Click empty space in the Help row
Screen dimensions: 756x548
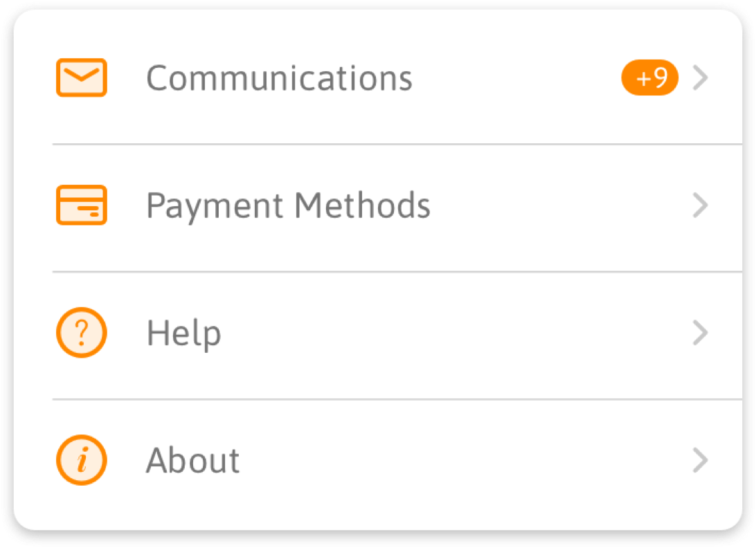pos(450,333)
